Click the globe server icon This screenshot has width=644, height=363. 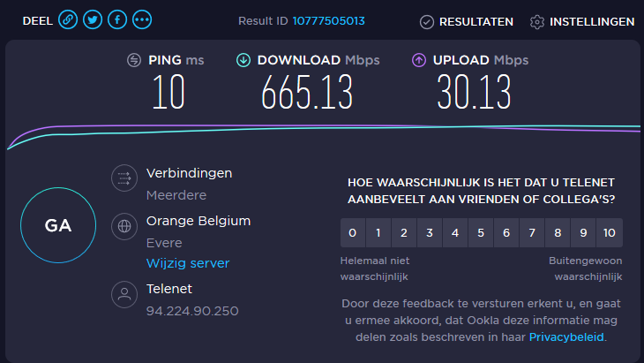pos(124,226)
